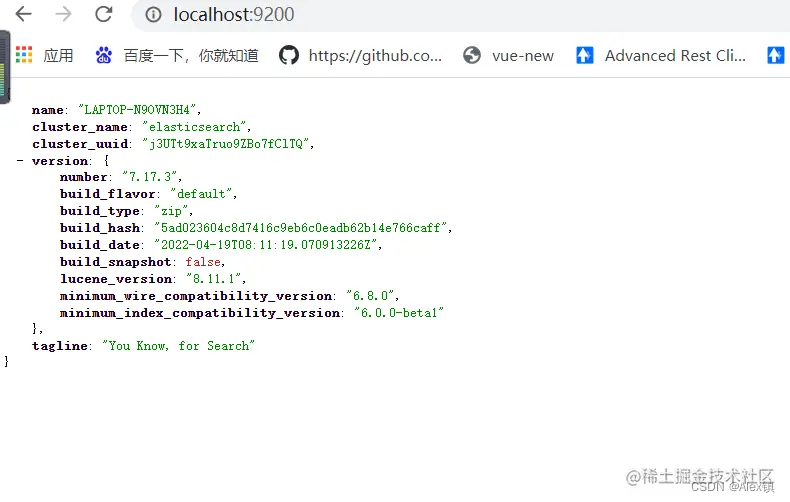
Task: Open the 百度一下，你就知道 bookmark
Action: click(191, 55)
